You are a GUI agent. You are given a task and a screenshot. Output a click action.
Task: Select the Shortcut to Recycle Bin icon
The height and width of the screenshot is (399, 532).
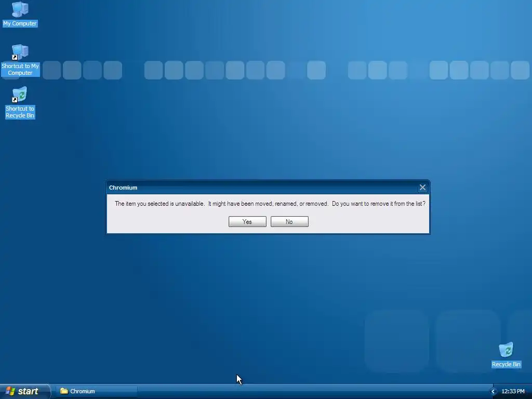point(20,102)
